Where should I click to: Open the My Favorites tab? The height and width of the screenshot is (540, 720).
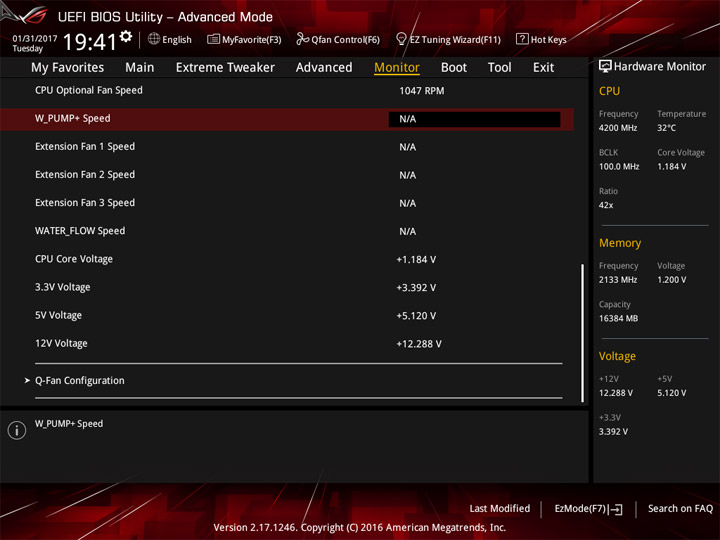point(68,68)
